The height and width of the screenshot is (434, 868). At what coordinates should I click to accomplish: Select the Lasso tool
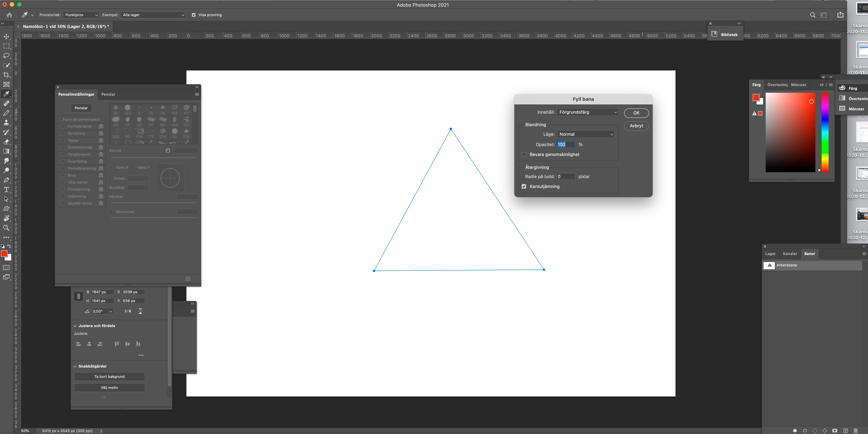click(6, 56)
